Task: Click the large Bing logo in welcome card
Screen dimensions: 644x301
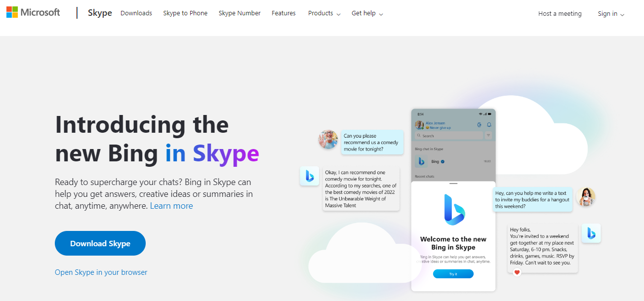Action: tap(453, 209)
